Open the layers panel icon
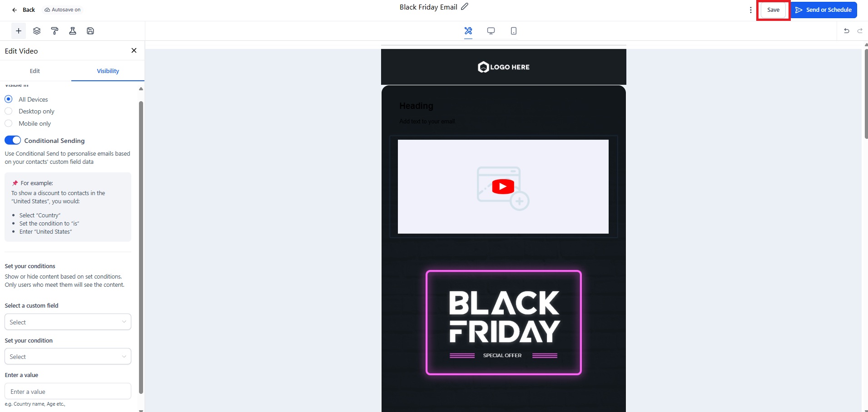The height and width of the screenshot is (412, 868). [x=37, y=31]
